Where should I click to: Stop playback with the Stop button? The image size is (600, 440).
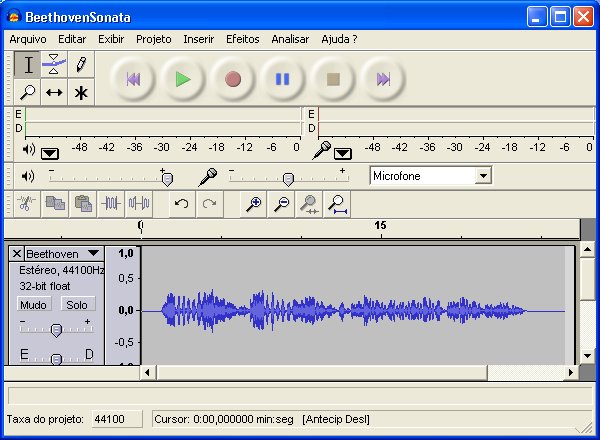(x=333, y=80)
